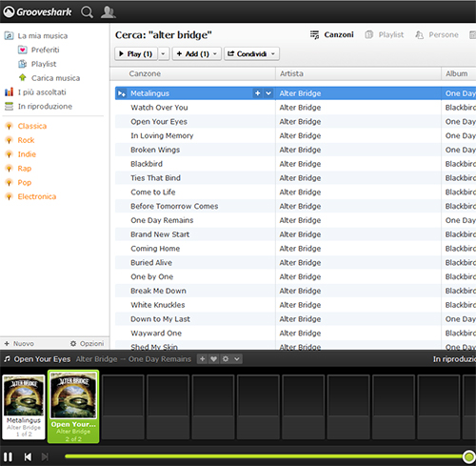476x466 pixels.
Task: Expand the Play button dropdown arrow
Action: point(163,53)
